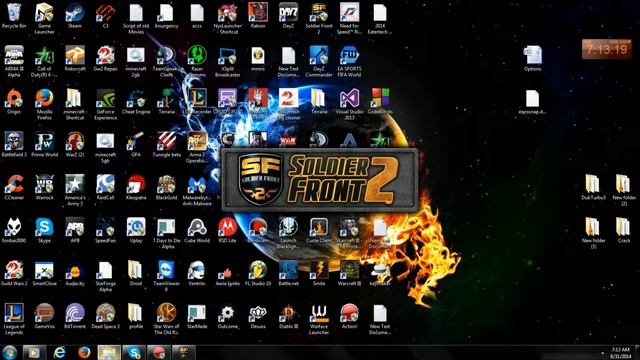Viewport: 640px width, 360px height.
Task: Open the Guild Wars 2 shortcut
Action: coord(14,273)
